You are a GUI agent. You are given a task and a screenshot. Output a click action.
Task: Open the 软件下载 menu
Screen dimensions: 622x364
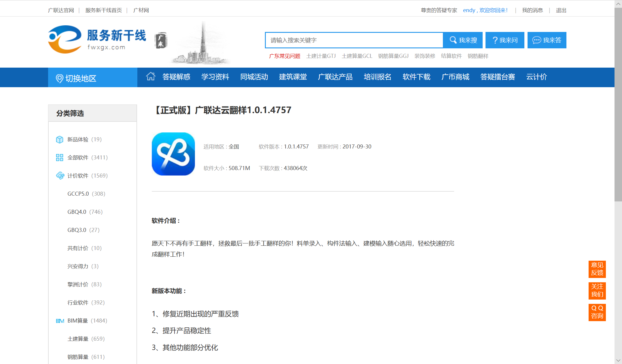[416, 77]
